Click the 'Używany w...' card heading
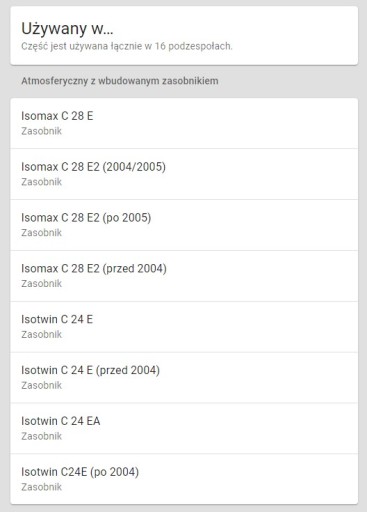Image resolution: width=367 pixels, height=512 pixels. [67, 29]
